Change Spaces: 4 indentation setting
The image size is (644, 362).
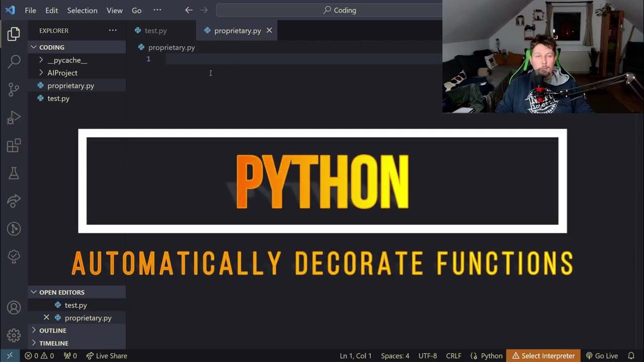(395, 355)
